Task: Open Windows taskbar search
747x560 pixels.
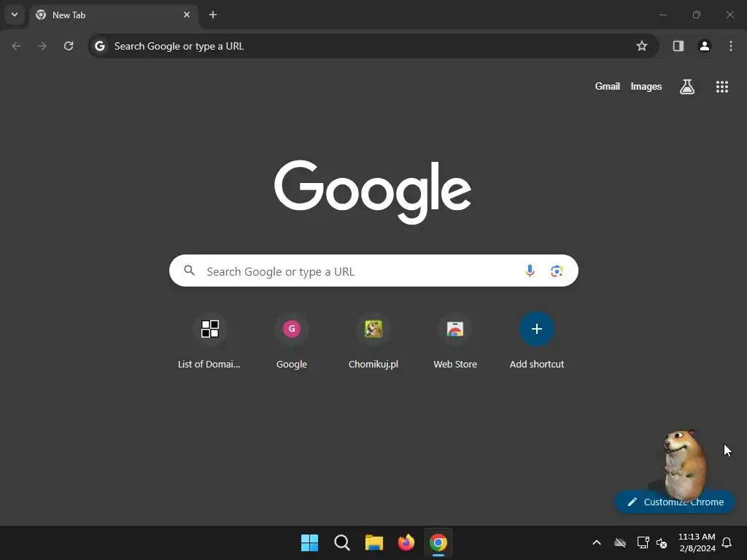Action: 342,542
